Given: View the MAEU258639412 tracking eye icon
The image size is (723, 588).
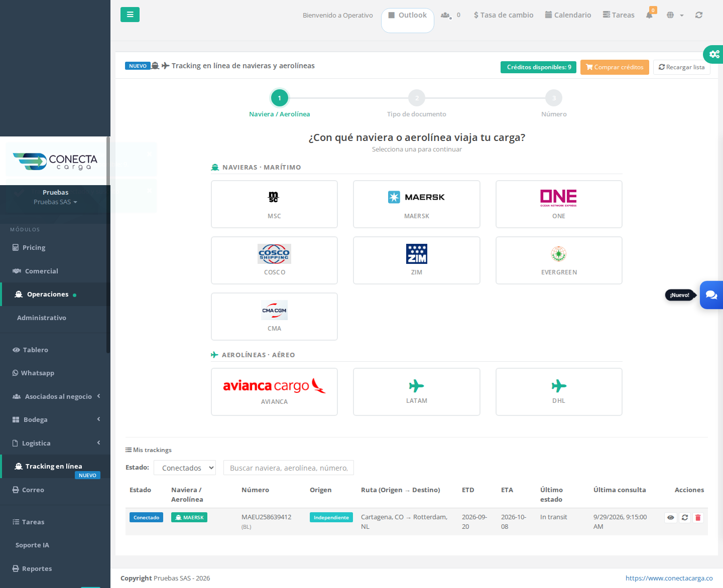Looking at the screenshot, I should coord(671,518).
